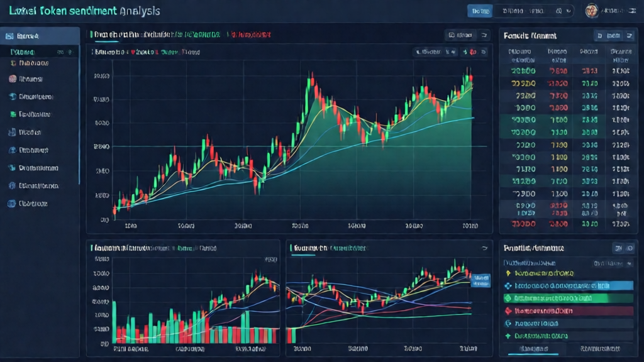Expand the main chart panel header arrow
This screenshot has height=362, width=644.
pyautogui.click(x=484, y=36)
